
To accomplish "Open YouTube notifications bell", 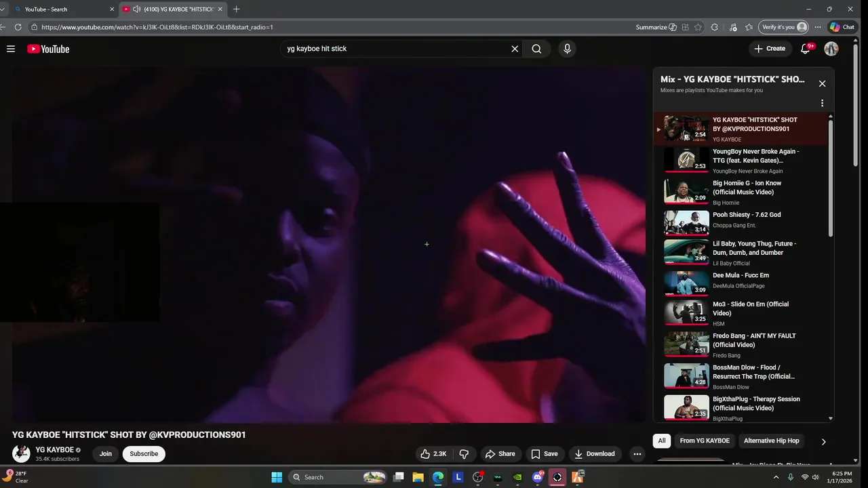I will tap(806, 49).
